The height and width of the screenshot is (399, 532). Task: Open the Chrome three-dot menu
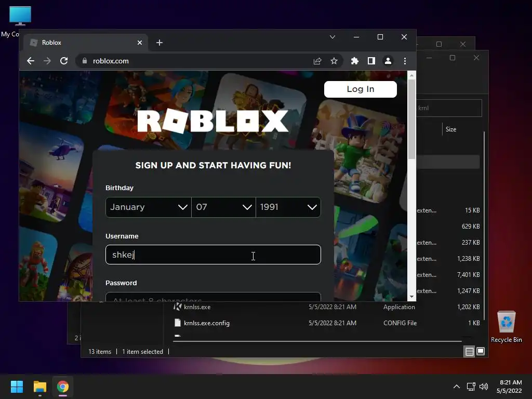click(x=405, y=61)
